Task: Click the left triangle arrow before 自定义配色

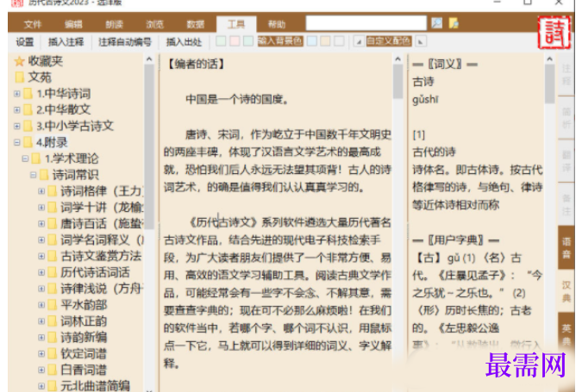Action: pos(358,41)
